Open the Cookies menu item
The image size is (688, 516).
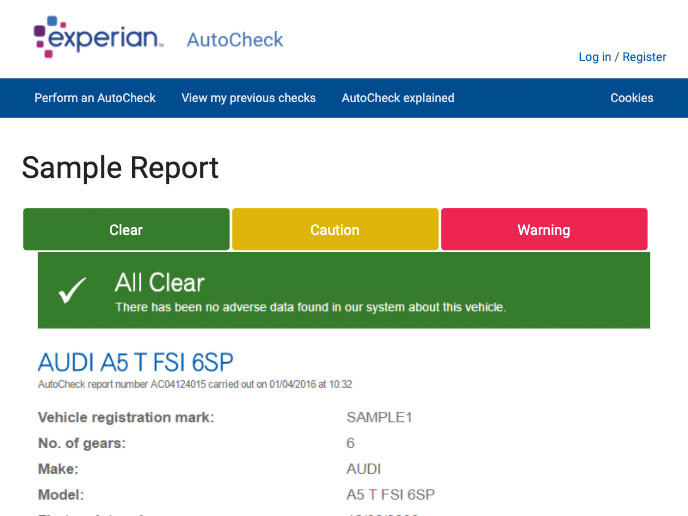[632, 98]
